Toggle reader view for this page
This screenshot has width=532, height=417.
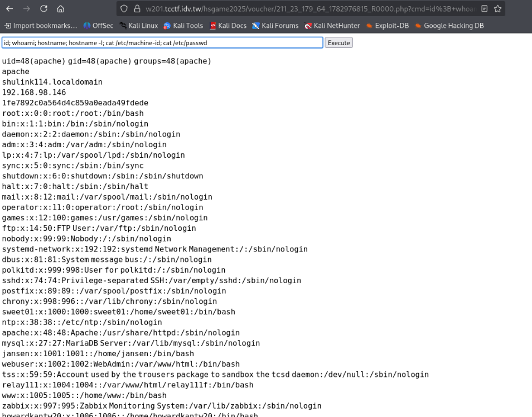pyautogui.click(x=485, y=9)
